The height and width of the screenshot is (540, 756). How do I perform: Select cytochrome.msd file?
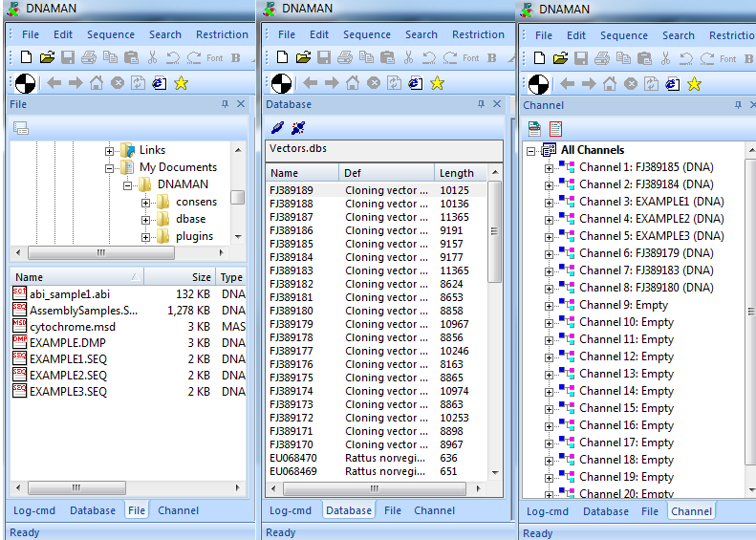coord(73,327)
